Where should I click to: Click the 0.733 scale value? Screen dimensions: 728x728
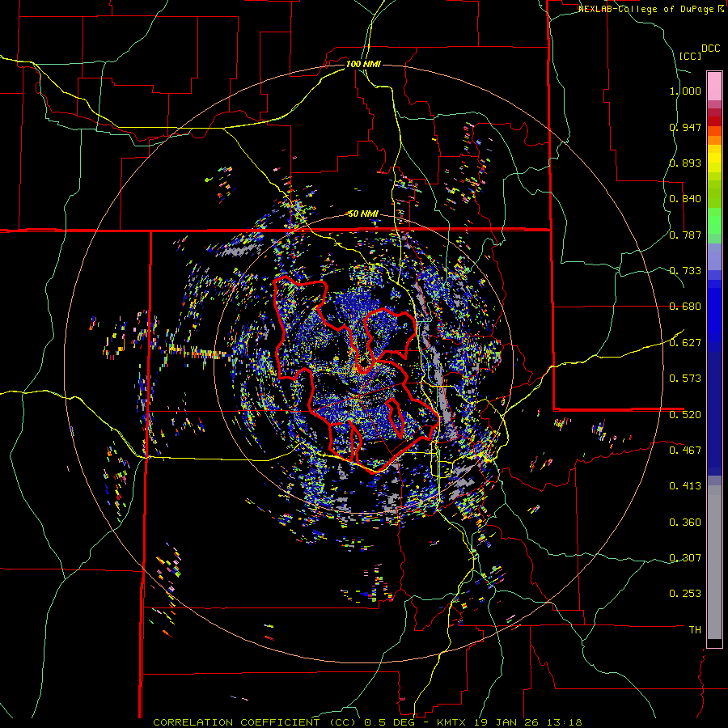(685, 271)
